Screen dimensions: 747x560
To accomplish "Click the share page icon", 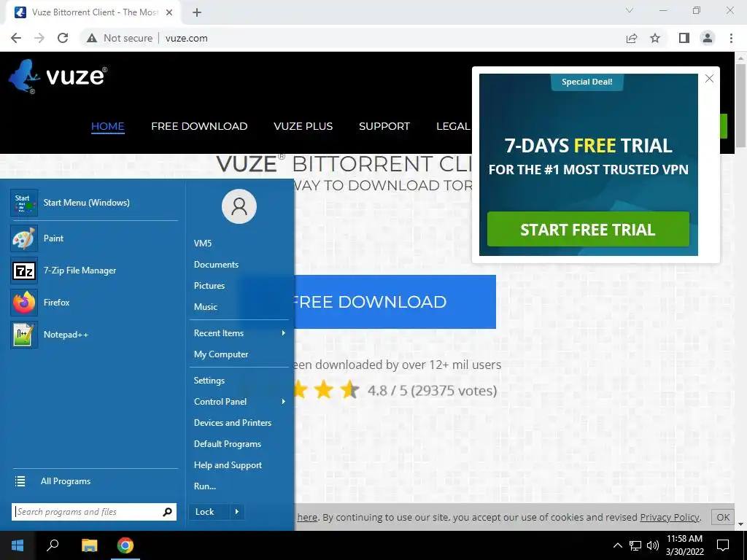I will (x=632, y=38).
